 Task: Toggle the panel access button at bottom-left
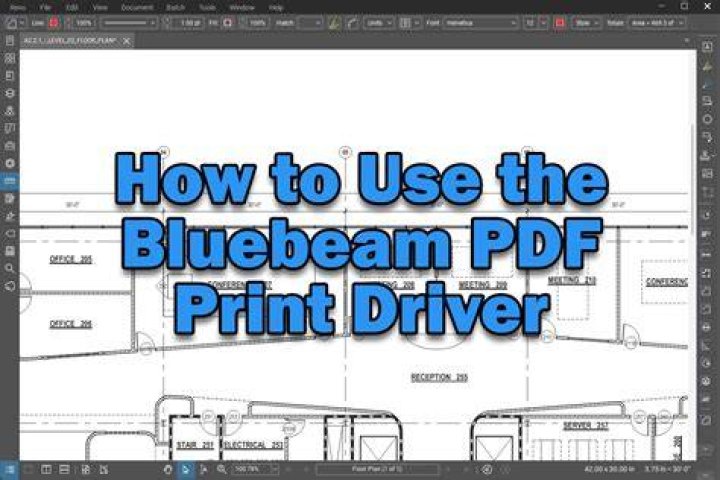[x=9, y=470]
